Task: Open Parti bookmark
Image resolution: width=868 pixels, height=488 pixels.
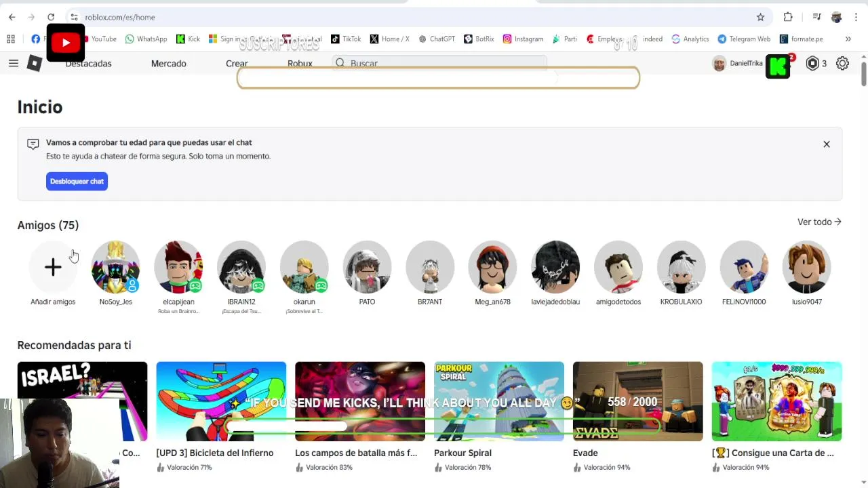Action: click(564, 39)
